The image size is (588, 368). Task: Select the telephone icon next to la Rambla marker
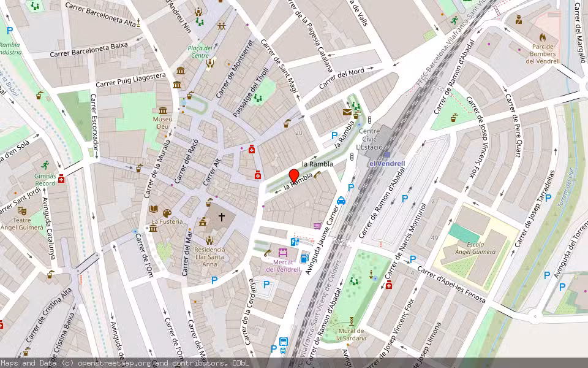point(317,175)
